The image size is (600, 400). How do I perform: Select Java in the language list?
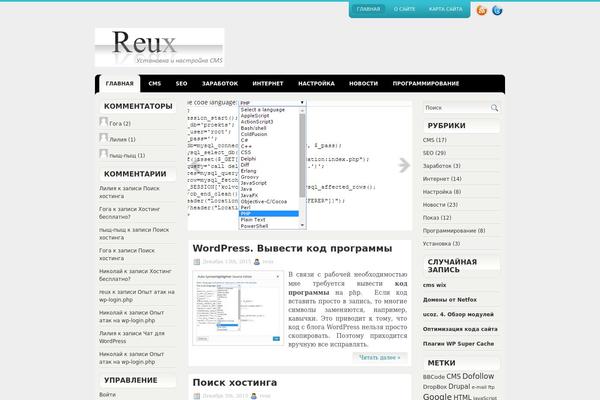pyautogui.click(x=246, y=189)
